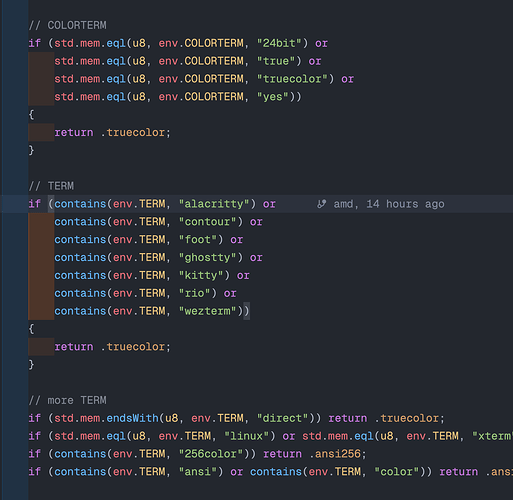Click the highlighted closing bracket after "wezterm"
This screenshot has height=500, width=513.
point(246,311)
